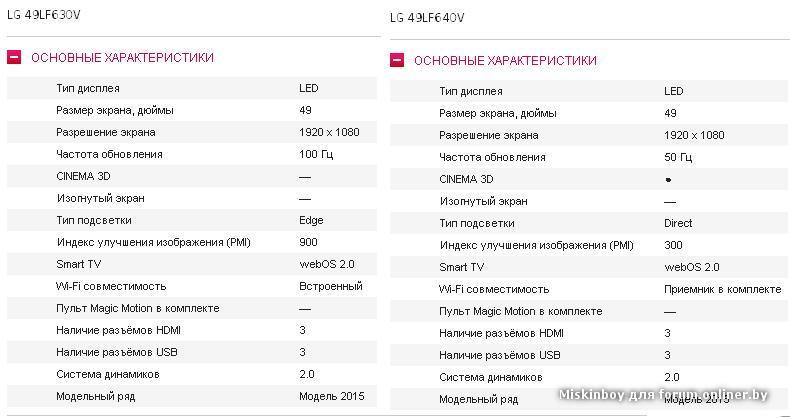The width and height of the screenshot is (790, 418).
Task: Select the PMI value 300
Action: (673, 245)
